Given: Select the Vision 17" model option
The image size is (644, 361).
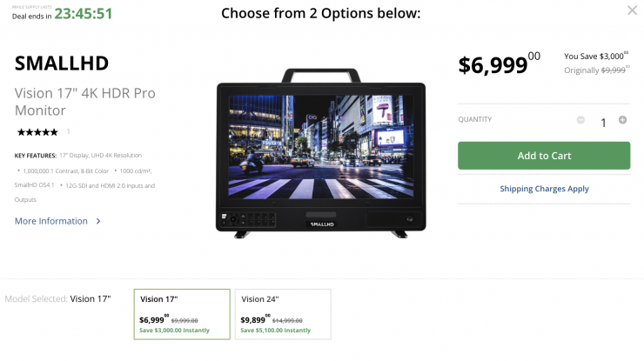Looking at the screenshot, I should pyautogui.click(x=181, y=314).
